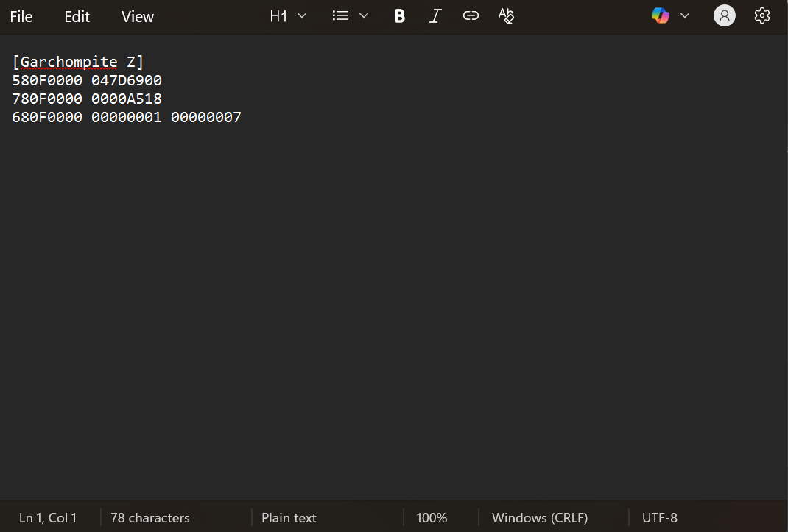Click the UTF-8 encoding indicator

[x=659, y=518]
